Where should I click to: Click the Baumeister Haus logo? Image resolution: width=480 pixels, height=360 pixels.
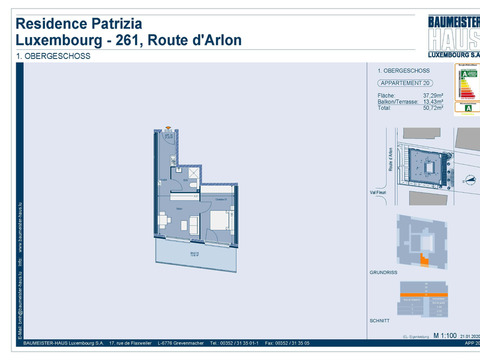tap(454, 36)
